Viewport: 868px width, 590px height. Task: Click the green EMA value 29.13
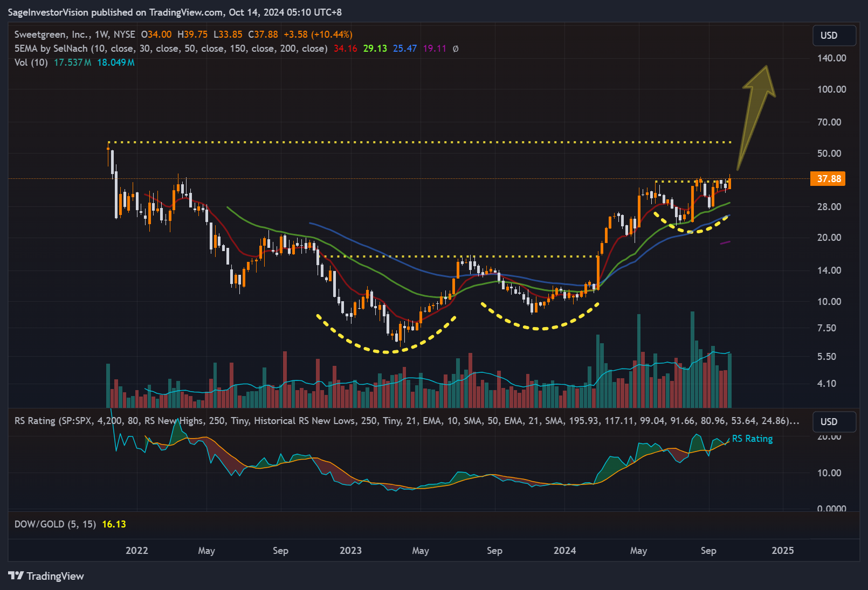tap(375, 48)
